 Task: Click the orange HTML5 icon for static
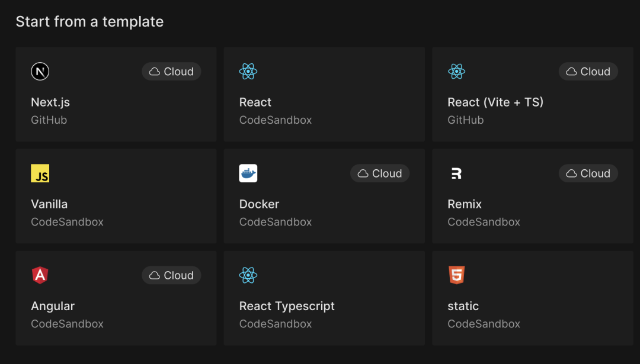pos(456,275)
